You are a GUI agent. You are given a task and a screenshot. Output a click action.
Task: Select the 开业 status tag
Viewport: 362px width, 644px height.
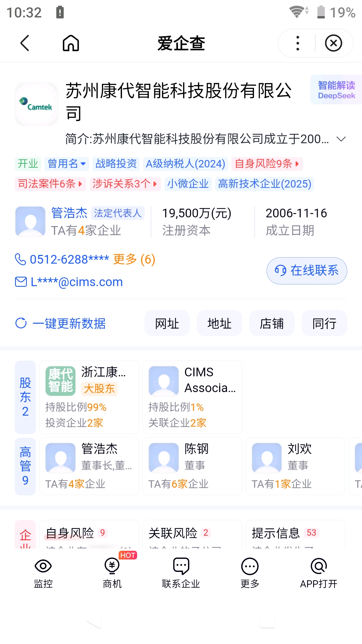(28, 164)
